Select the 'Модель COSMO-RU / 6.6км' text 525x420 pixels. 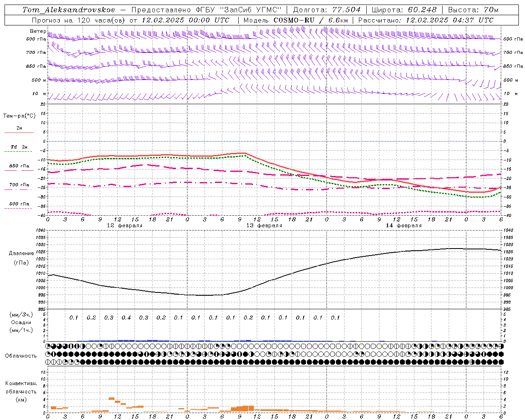(x=295, y=20)
